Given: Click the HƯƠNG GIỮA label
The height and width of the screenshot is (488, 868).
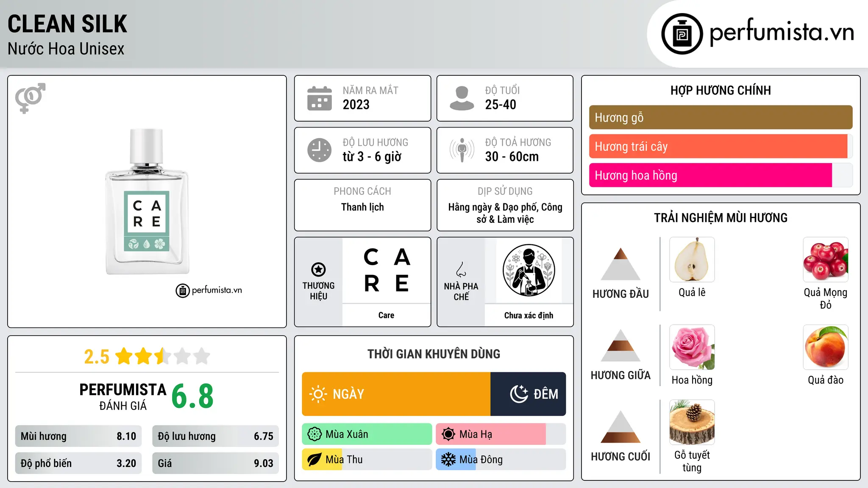Looking at the screenshot, I should 620,375.
